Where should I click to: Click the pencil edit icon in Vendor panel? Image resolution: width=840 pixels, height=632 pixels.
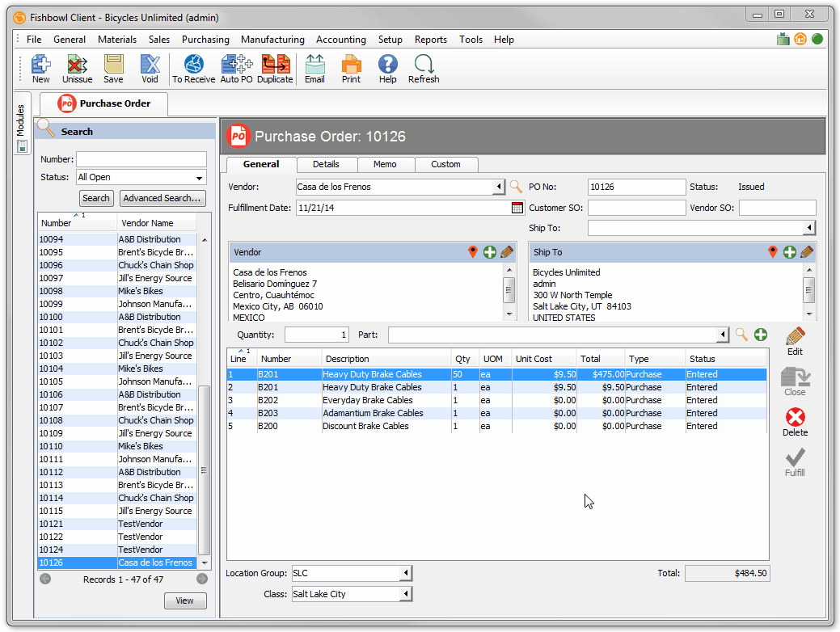tap(507, 252)
